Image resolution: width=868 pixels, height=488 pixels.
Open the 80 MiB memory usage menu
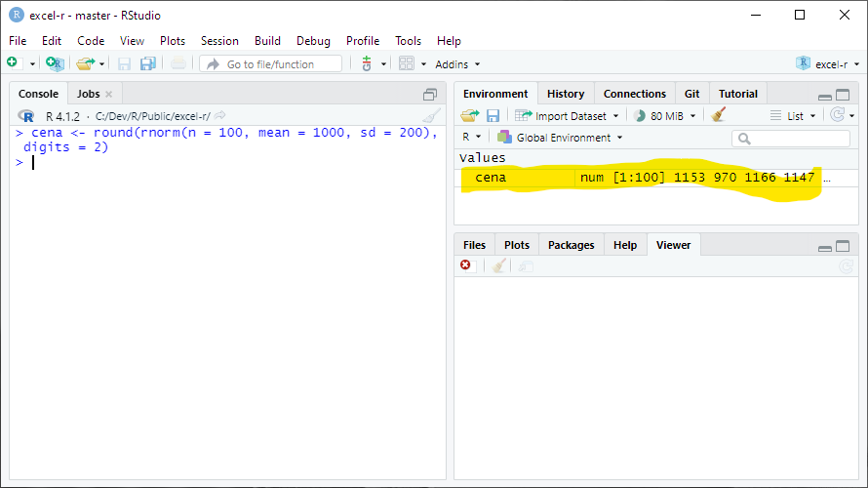(664, 116)
